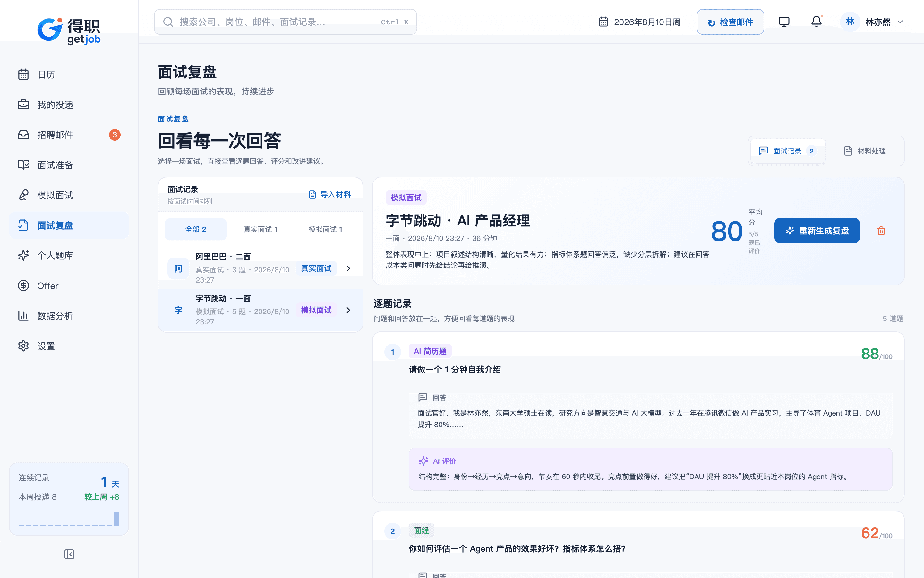Go to 面试准备 in the sidebar
Screen dimensions: 924x578
(69, 165)
